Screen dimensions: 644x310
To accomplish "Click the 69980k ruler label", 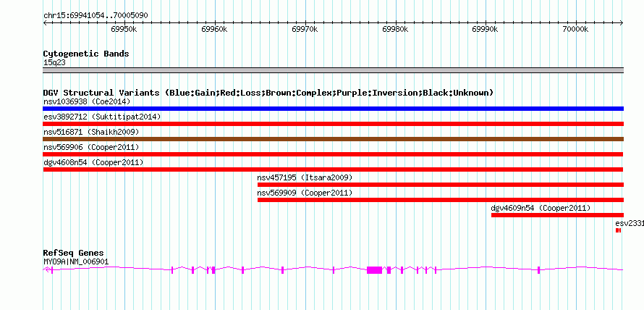I will pyautogui.click(x=395, y=30).
